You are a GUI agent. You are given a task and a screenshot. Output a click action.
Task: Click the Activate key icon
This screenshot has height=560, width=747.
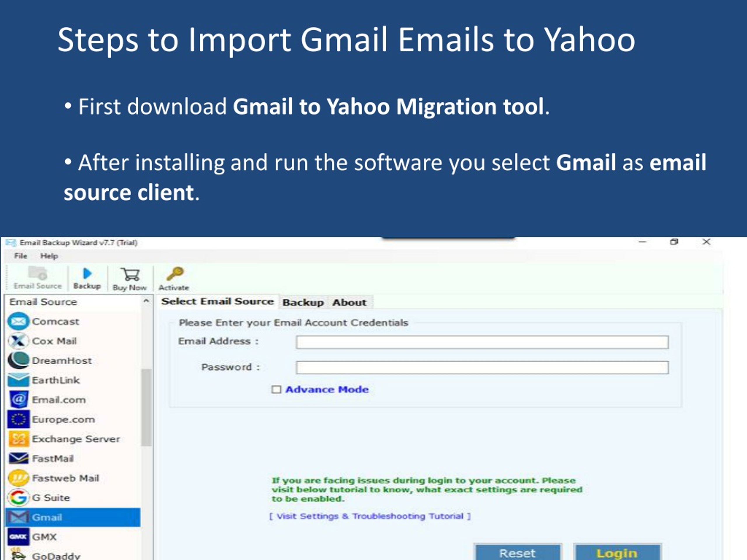tap(175, 274)
